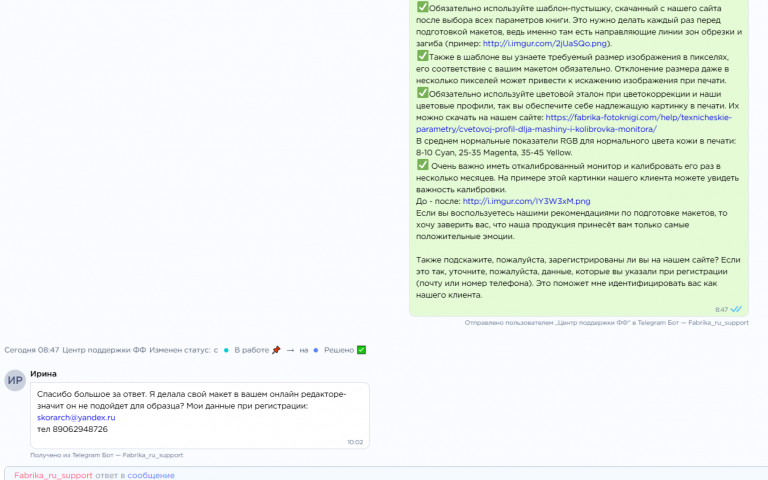Click the 'Решено' status label

tap(339, 350)
